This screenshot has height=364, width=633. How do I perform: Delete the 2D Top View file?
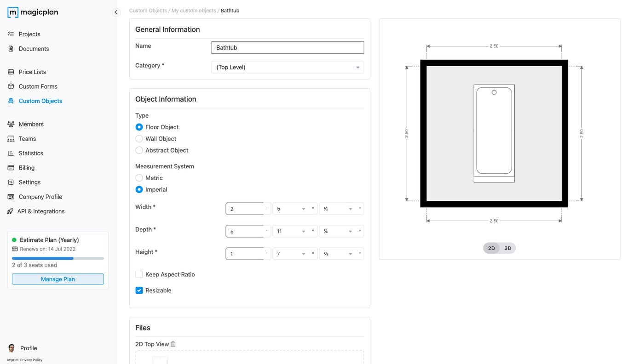point(173,344)
